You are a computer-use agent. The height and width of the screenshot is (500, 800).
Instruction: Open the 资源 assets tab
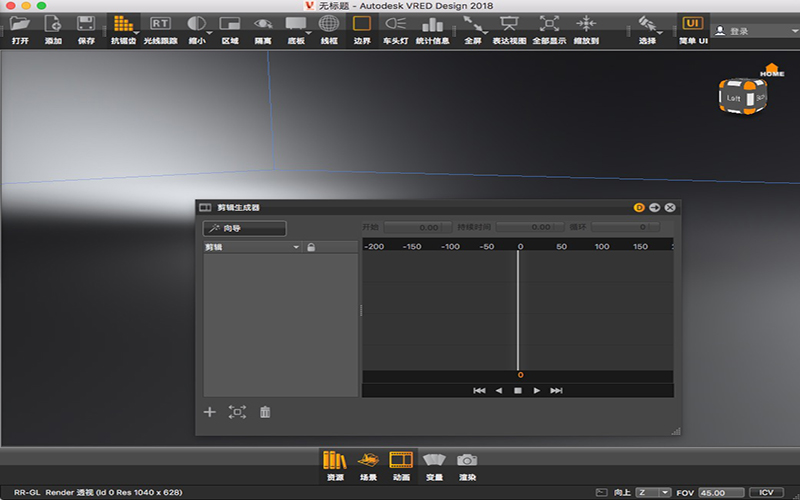point(335,466)
